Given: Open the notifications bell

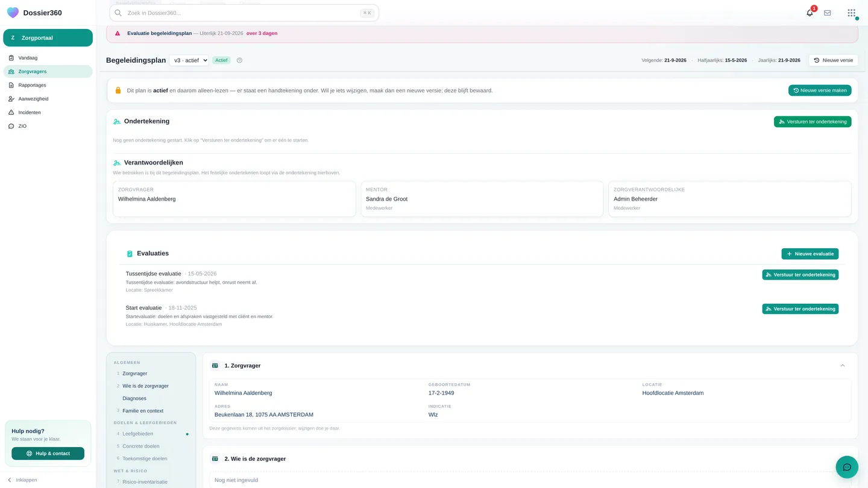Looking at the screenshot, I should 810,13.
